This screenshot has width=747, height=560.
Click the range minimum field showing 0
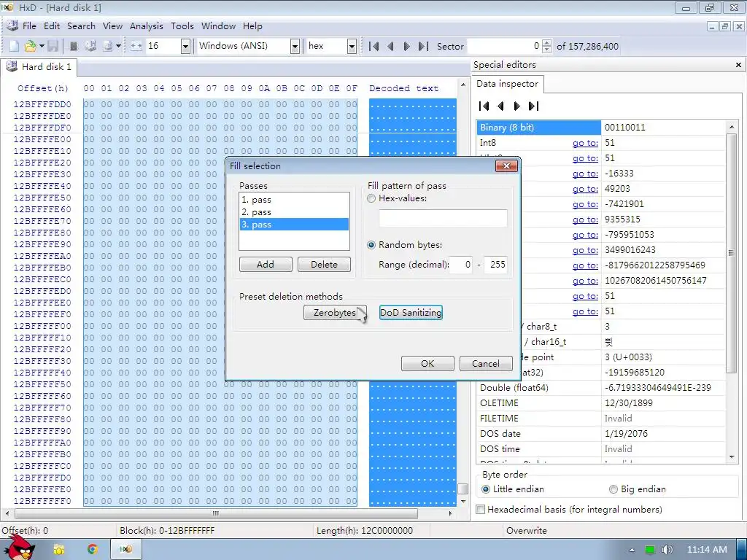pos(461,264)
